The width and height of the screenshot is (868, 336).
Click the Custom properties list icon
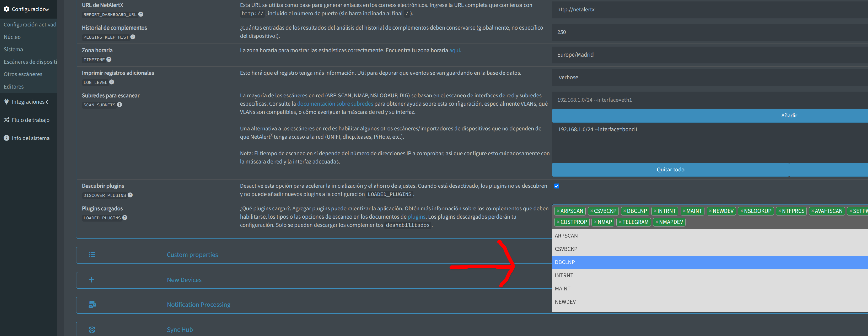coord(92,255)
